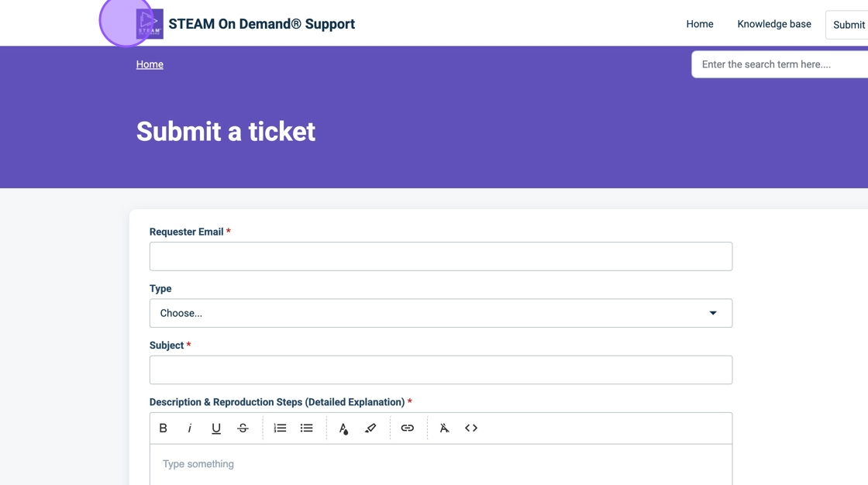Open the Type dropdown

pyautogui.click(x=440, y=313)
